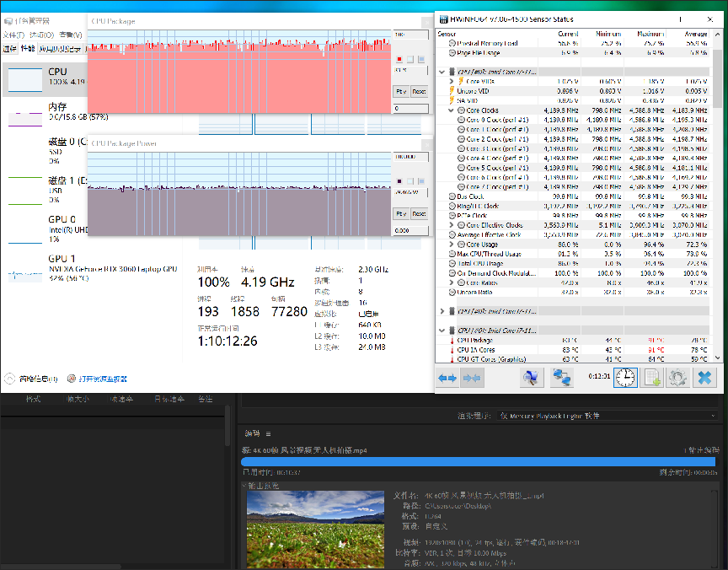Click the HWiNFO monitor magnifier icon
The width and height of the screenshot is (728, 570).
[532, 378]
